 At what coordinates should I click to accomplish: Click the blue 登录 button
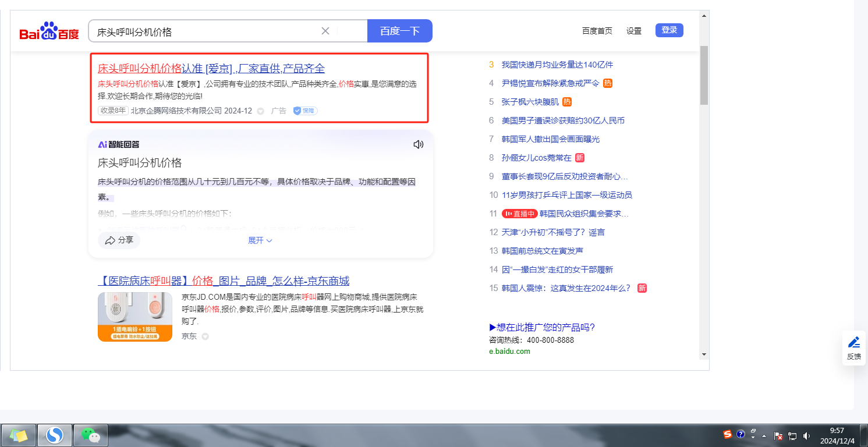(x=669, y=30)
